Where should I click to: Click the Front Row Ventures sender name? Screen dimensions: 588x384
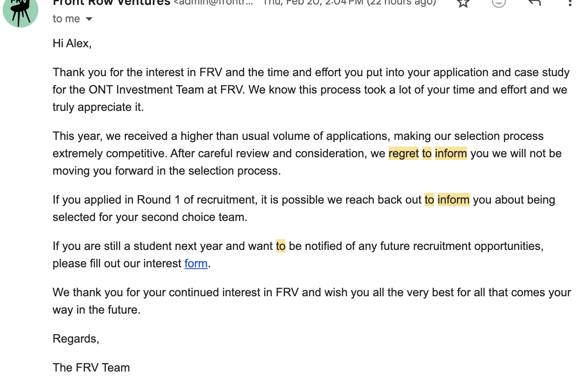111,2
